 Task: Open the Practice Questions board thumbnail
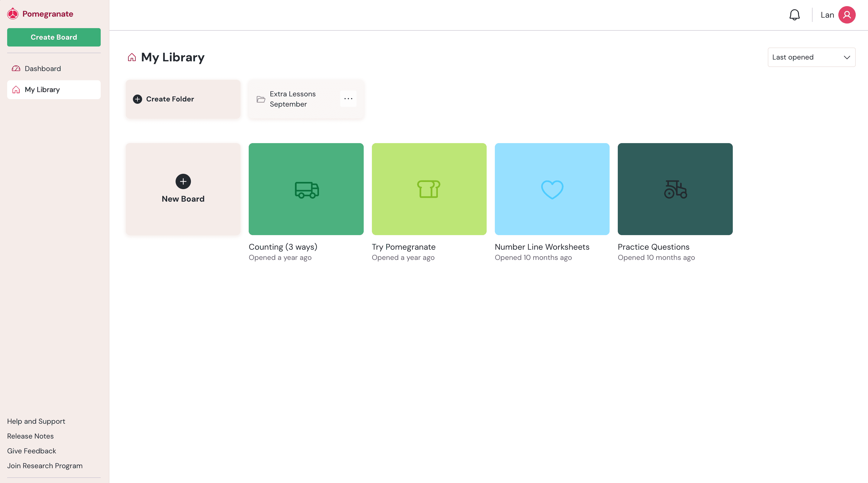coord(675,189)
